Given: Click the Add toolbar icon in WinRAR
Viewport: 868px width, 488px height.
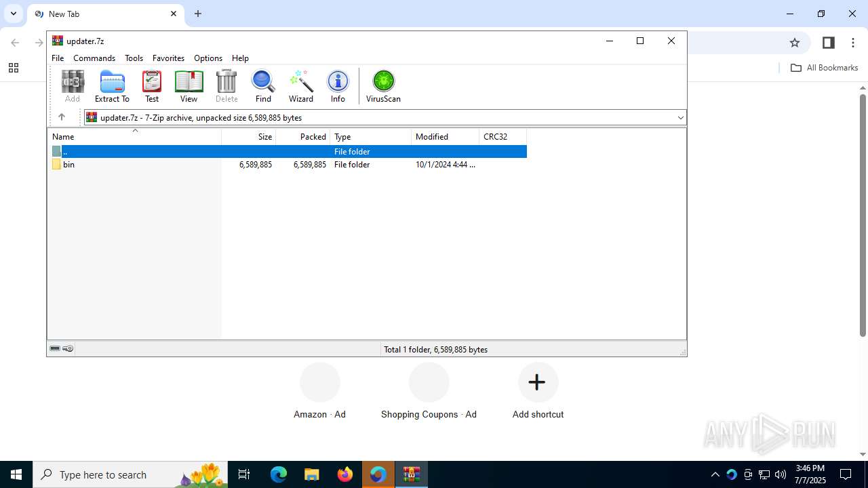Looking at the screenshot, I should coord(73,87).
